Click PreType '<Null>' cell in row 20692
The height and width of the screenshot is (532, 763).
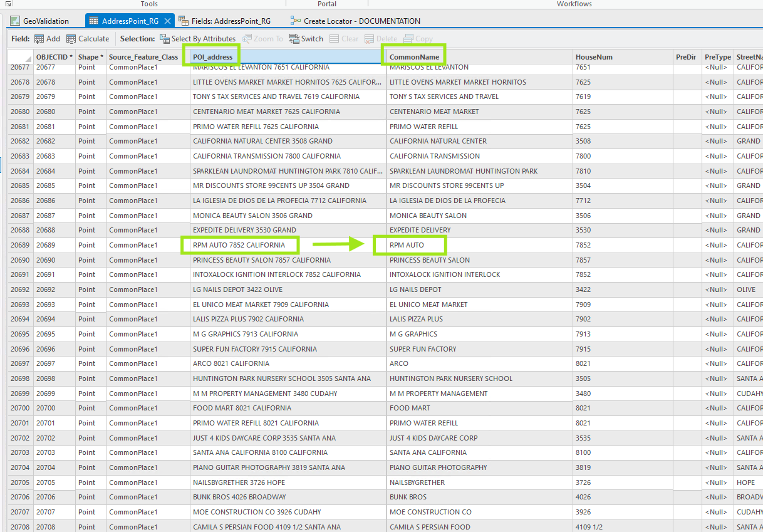point(718,289)
